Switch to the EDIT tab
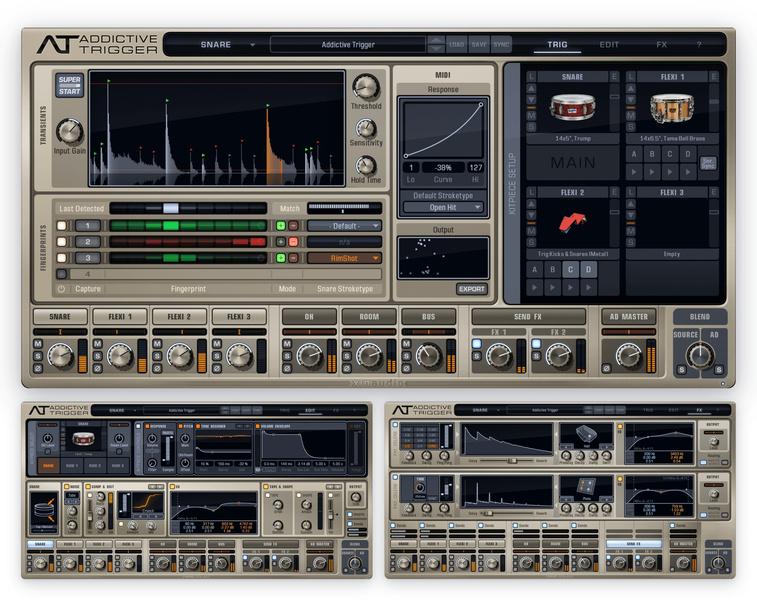The width and height of the screenshot is (757, 600). 609,44
